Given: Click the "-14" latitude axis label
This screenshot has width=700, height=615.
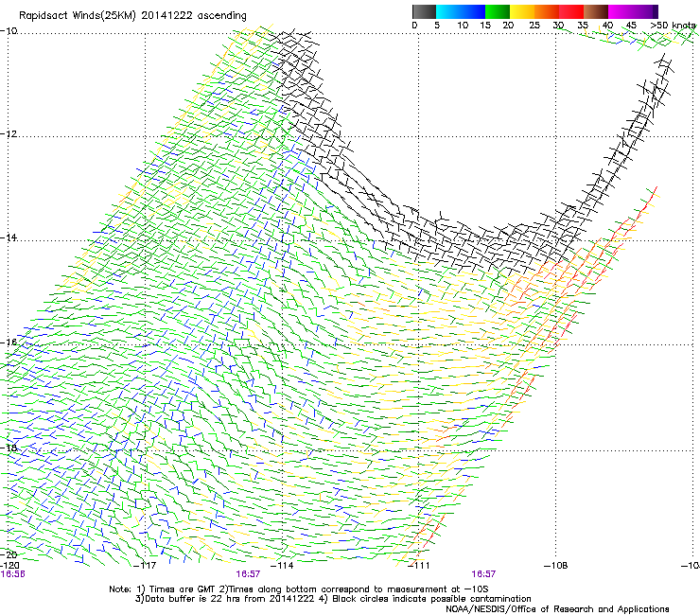Looking at the screenshot, I should click(x=9, y=237).
